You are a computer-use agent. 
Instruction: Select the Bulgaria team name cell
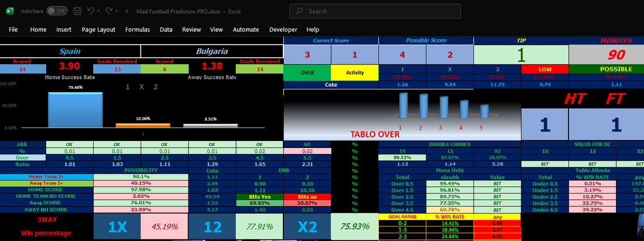tap(212, 51)
